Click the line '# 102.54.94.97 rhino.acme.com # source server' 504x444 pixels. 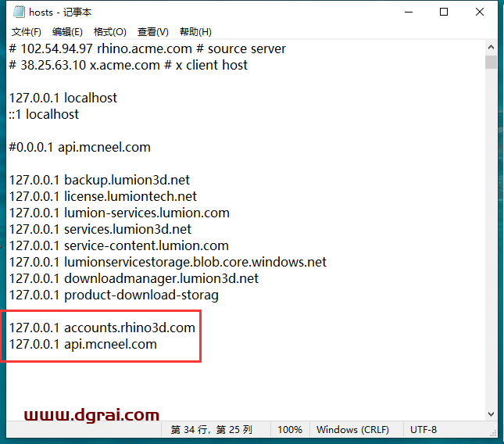[147, 49]
